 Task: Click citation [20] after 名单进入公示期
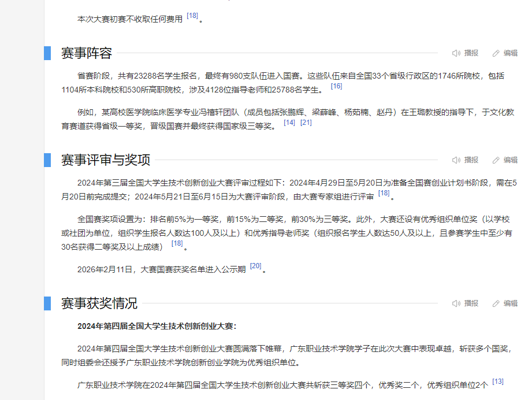pos(255,266)
